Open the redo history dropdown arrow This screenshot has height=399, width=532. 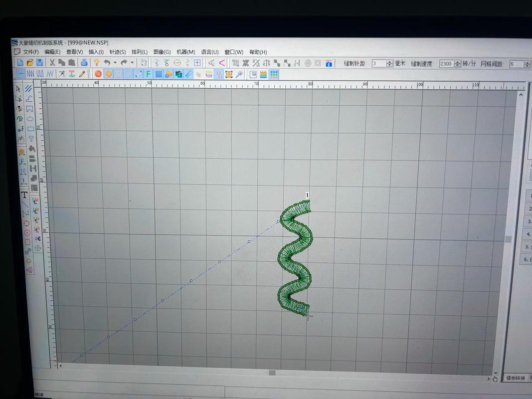[132, 63]
